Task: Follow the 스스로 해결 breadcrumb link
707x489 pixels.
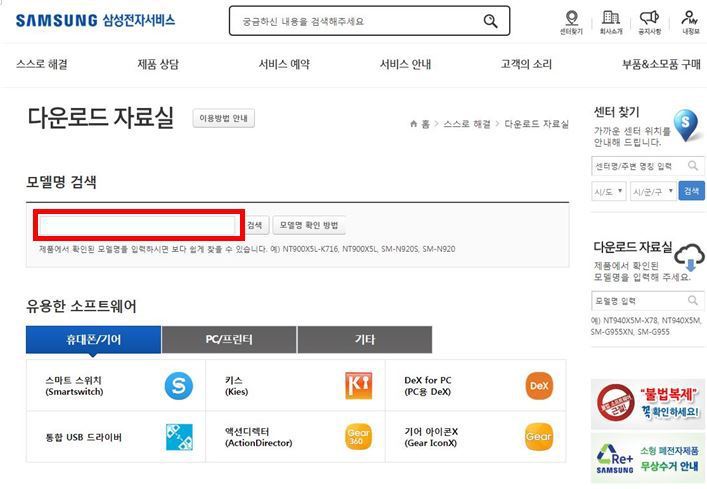Action: click(467, 123)
